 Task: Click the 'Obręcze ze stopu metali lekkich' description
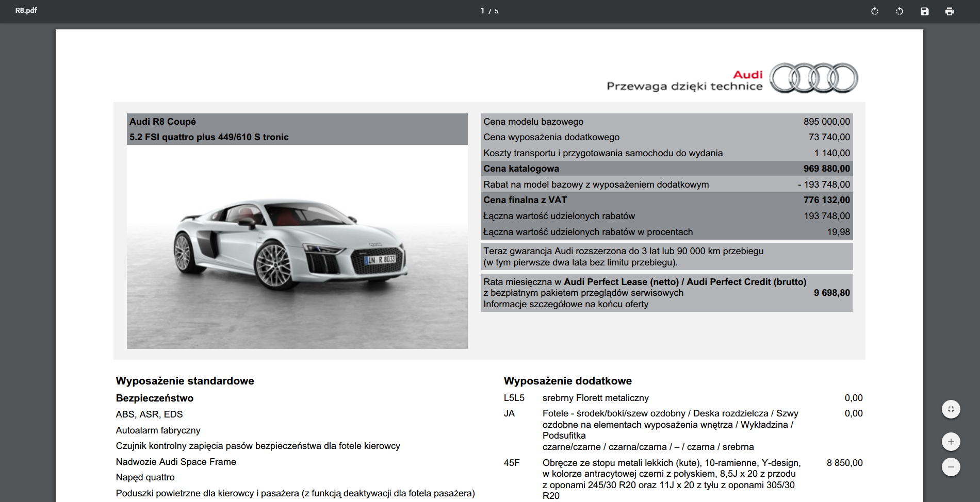pyautogui.click(x=672, y=479)
